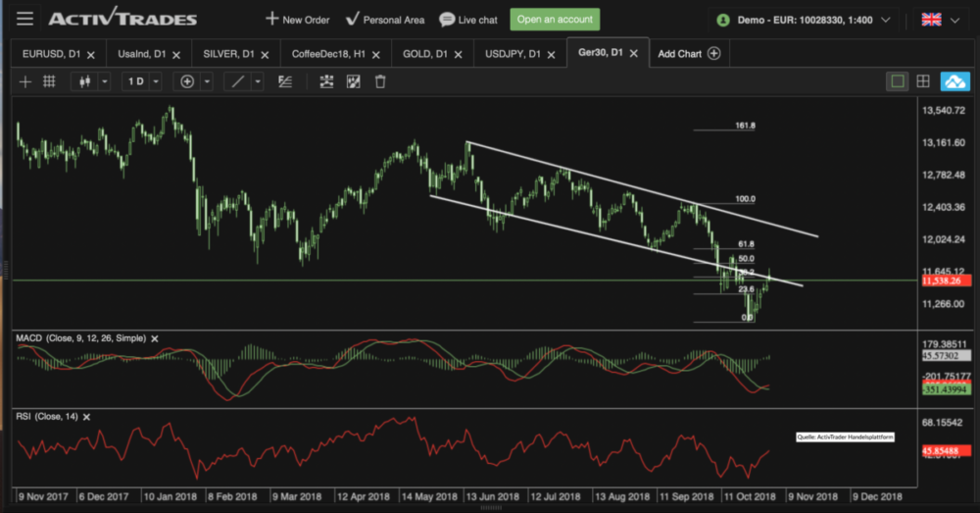980x513 pixels.
Task: Delete drawings with the trash icon
Action: [380, 82]
